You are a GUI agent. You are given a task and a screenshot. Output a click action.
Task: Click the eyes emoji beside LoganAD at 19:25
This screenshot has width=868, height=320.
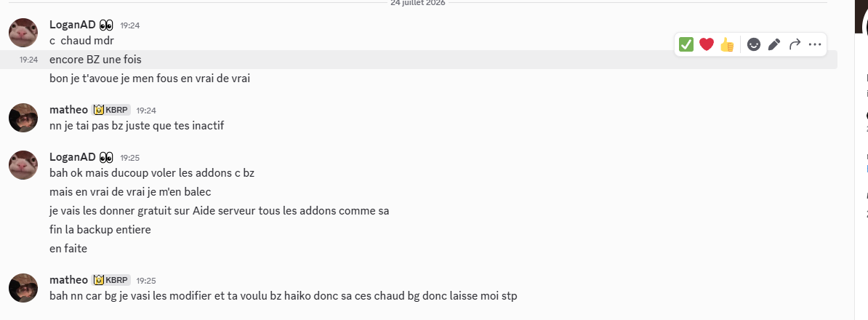(106, 157)
